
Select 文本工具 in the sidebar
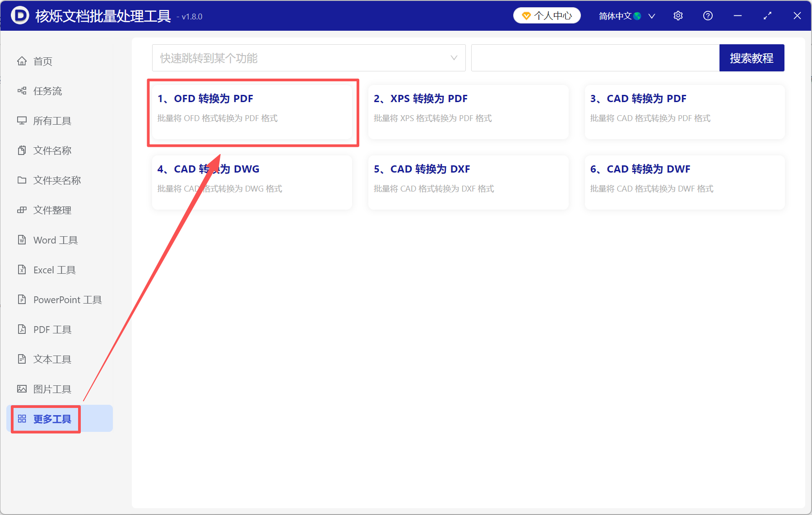click(60, 359)
